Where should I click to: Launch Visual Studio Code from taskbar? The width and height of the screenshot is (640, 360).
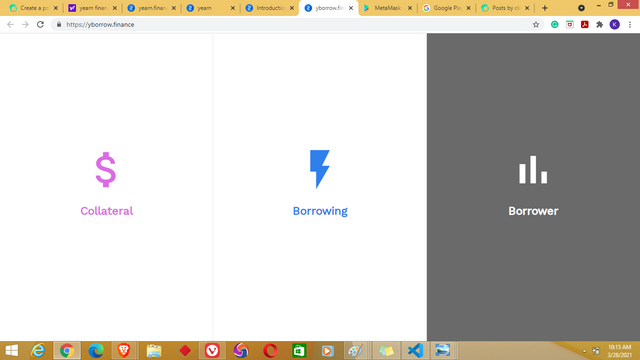point(416,351)
